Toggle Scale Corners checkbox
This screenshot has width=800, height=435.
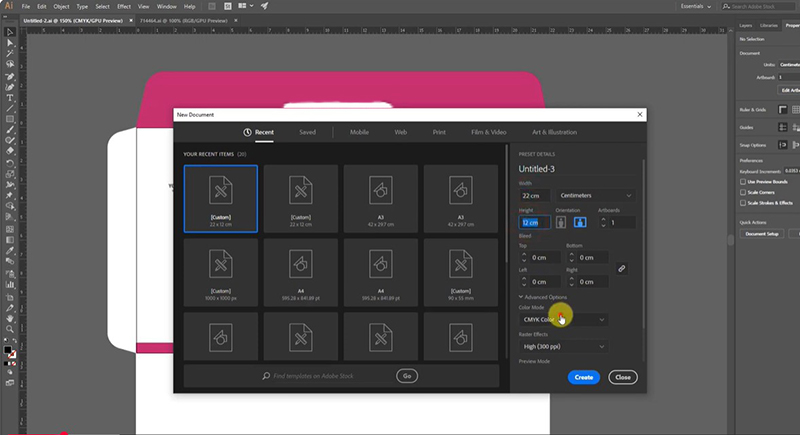pyautogui.click(x=744, y=192)
